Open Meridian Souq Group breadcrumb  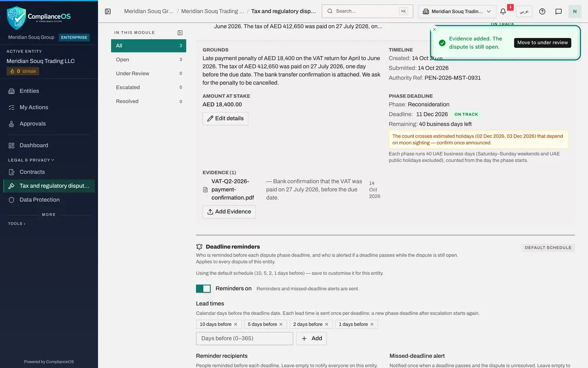point(149,11)
